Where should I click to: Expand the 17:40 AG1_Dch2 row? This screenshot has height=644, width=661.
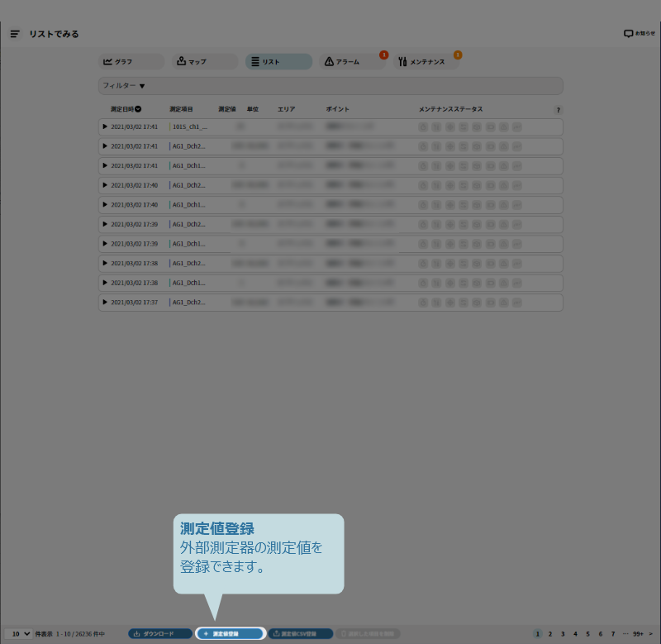click(x=105, y=185)
